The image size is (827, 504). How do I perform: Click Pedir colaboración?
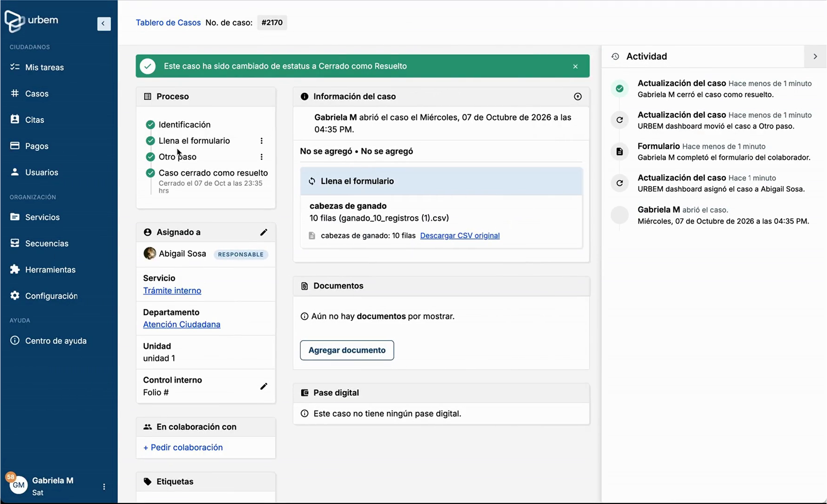(x=183, y=447)
